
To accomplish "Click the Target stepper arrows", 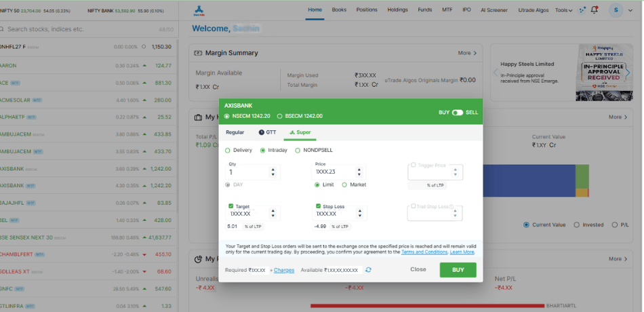I will pos(273,214).
